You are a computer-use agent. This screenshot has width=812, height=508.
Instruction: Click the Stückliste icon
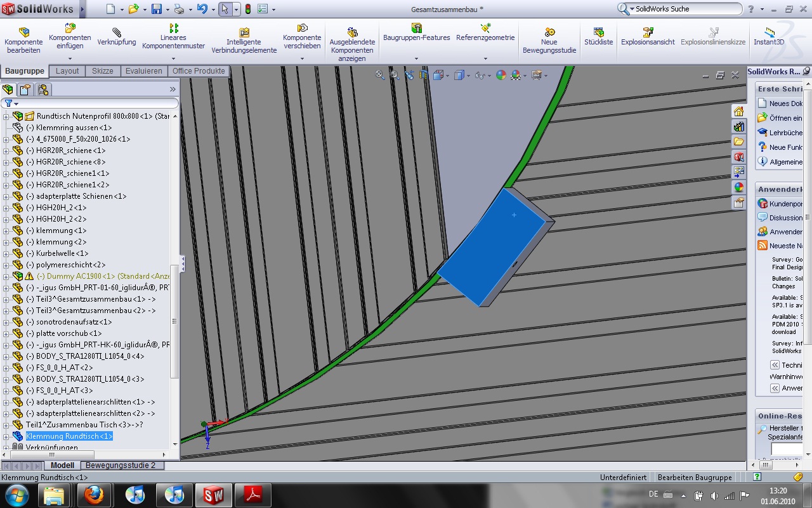(598, 37)
